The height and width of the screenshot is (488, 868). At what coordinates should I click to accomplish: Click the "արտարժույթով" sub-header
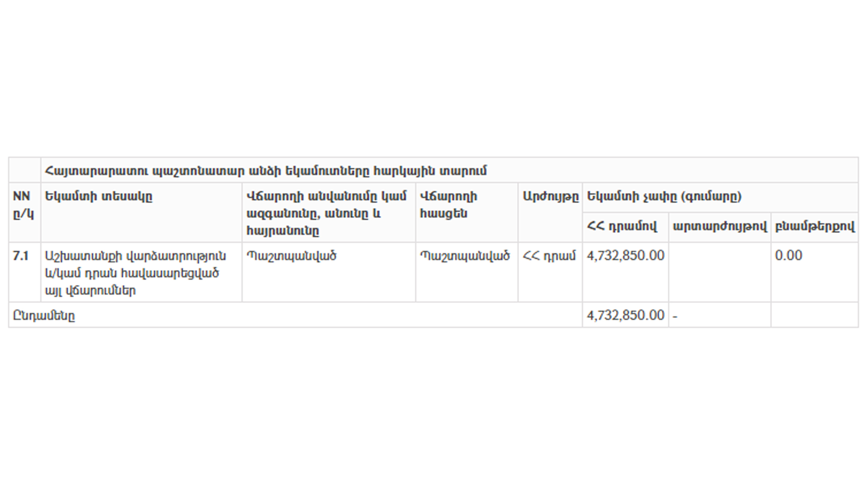(x=720, y=226)
